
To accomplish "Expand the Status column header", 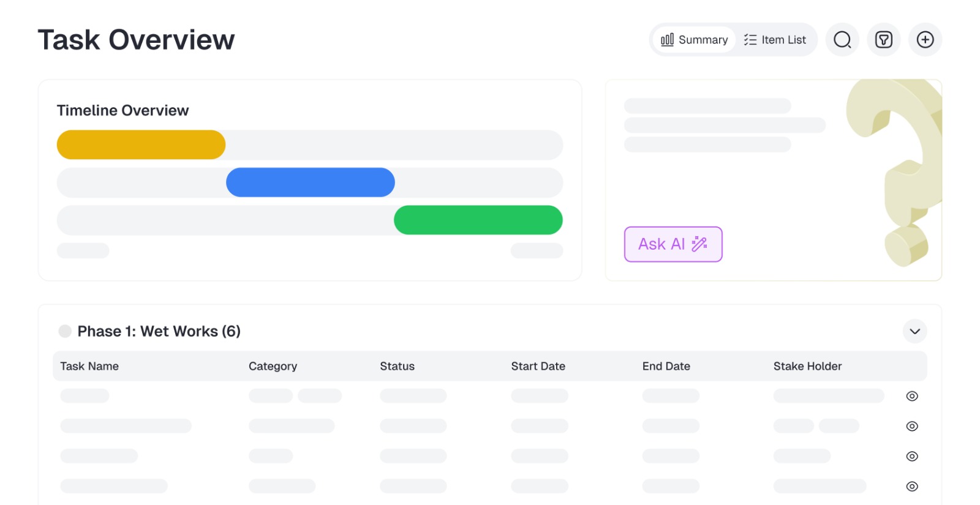I will click(398, 366).
